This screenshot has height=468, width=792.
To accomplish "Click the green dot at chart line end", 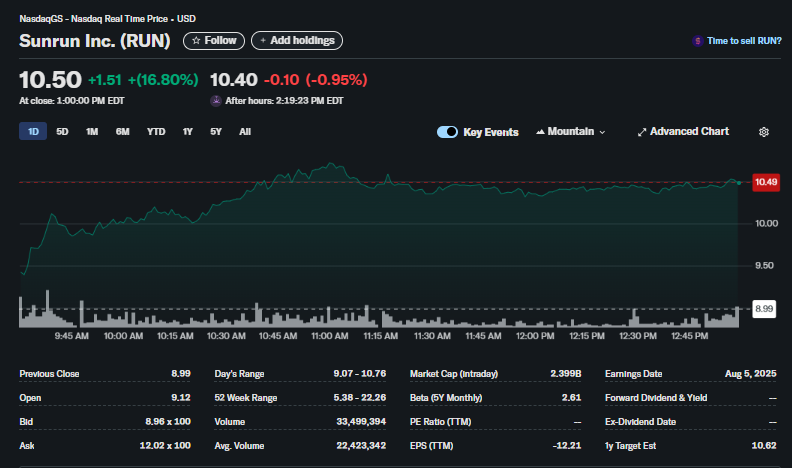I will click(739, 183).
